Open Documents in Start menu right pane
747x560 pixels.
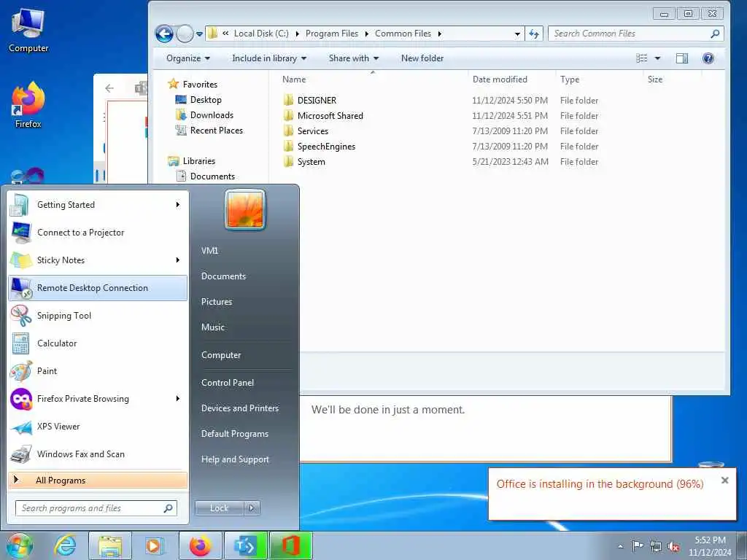[x=223, y=276]
